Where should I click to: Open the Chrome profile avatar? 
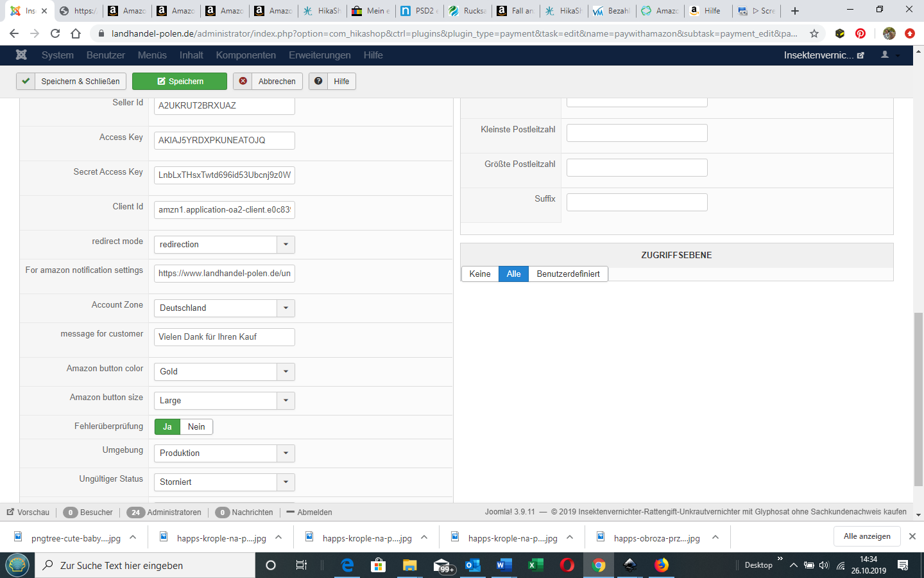tap(889, 33)
